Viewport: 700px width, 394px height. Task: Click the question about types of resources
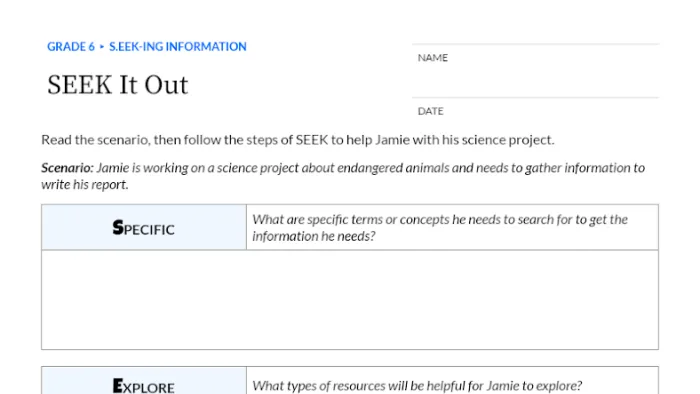[417, 386]
